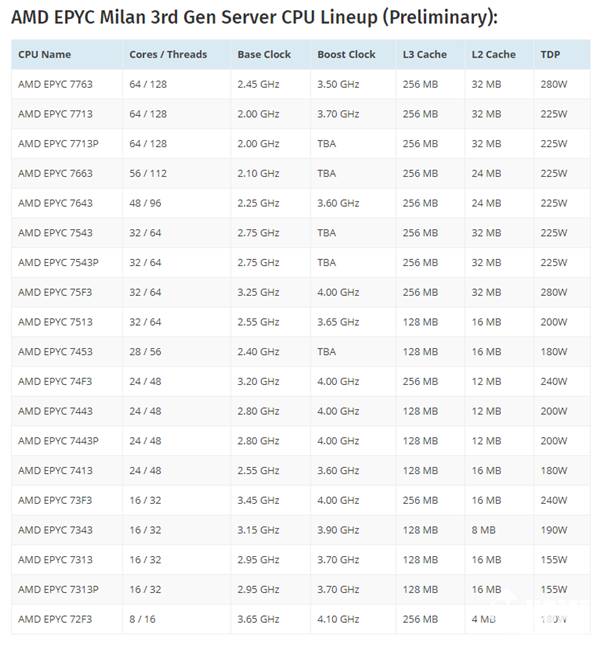Click the L3 Cache column header

point(425,54)
